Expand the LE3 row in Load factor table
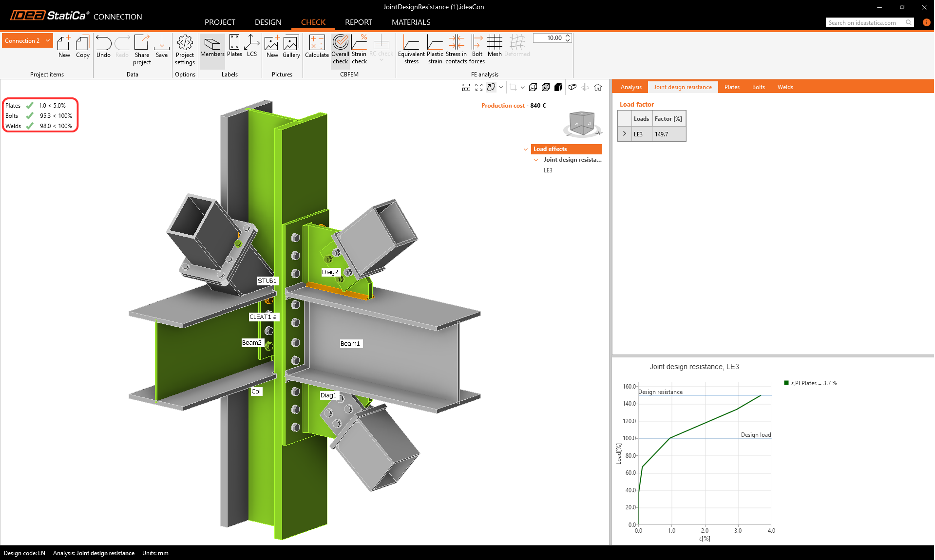Viewport: 935px width, 560px height. click(625, 133)
